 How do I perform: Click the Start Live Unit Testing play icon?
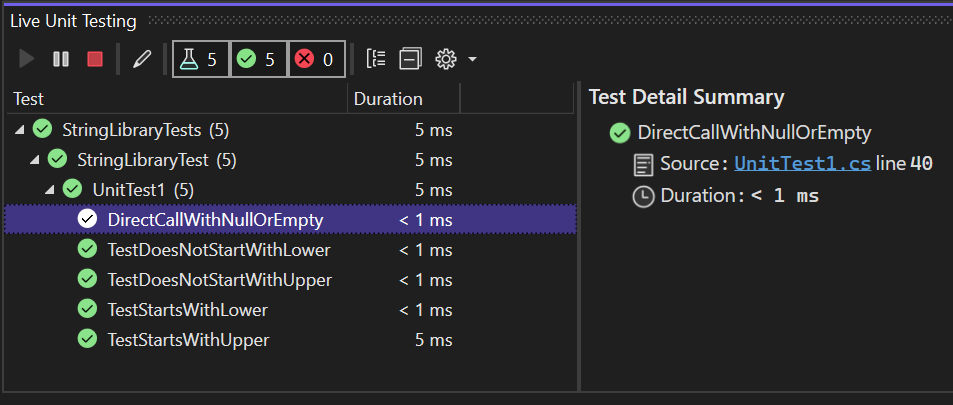tap(27, 59)
